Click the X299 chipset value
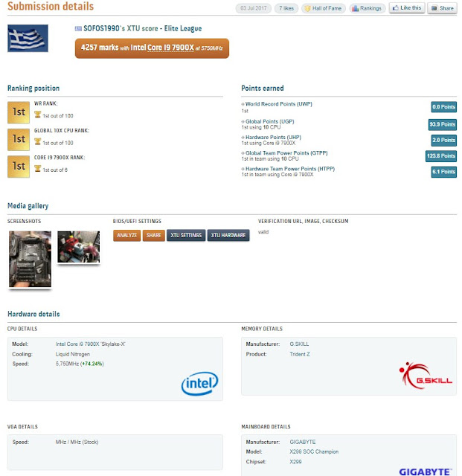Screen dimensions: 462x476 [x=295, y=462]
